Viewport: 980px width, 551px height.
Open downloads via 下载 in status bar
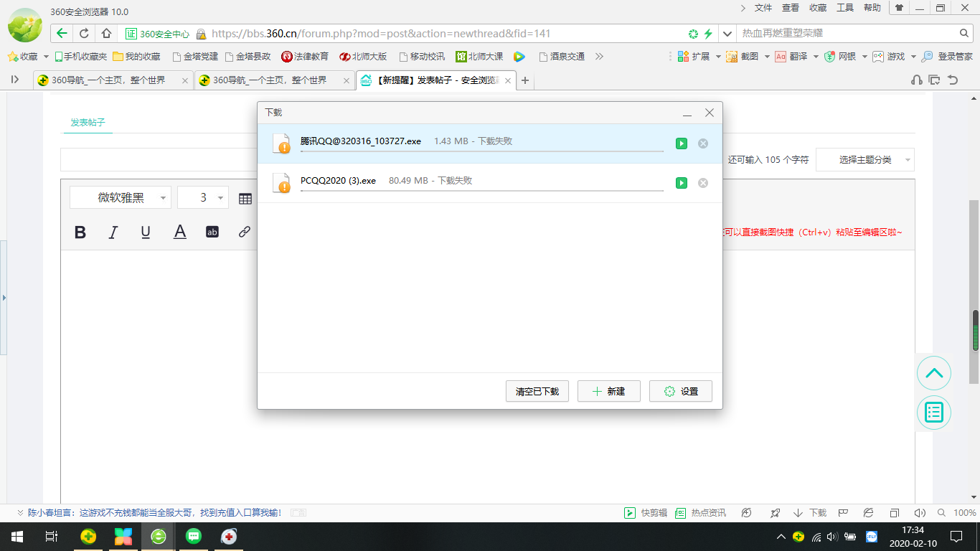coord(810,513)
